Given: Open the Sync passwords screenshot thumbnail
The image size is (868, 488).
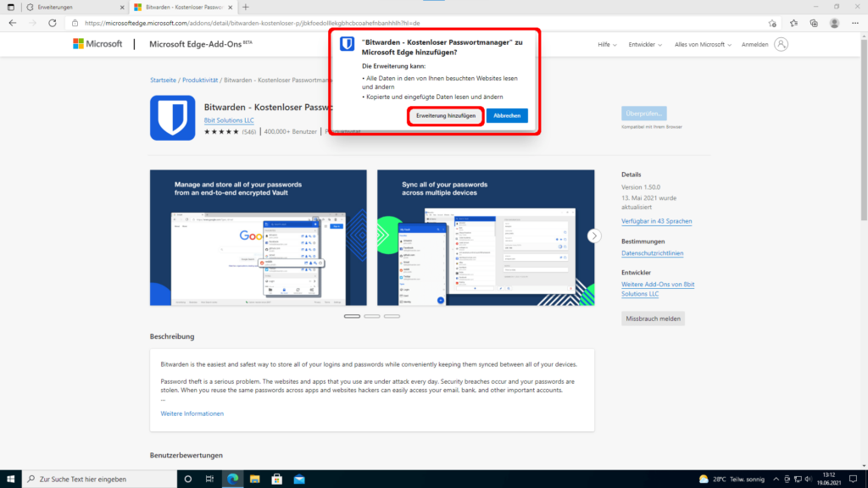Looking at the screenshot, I should (486, 238).
